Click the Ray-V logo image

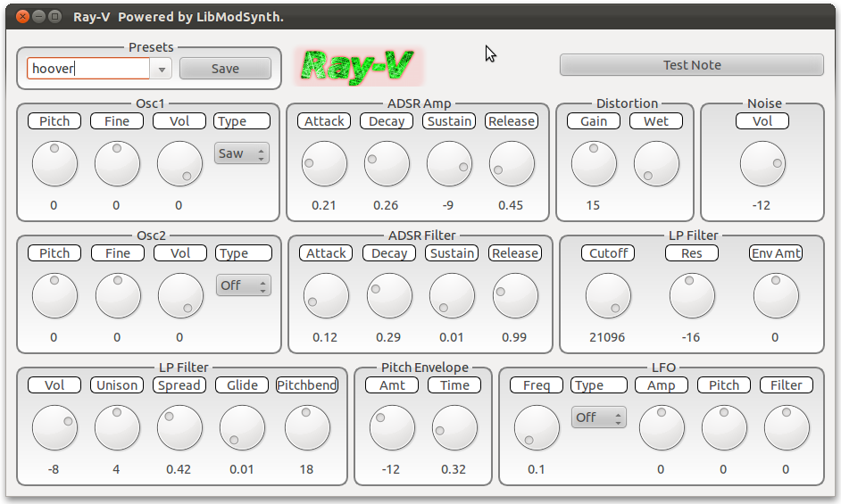[x=362, y=66]
